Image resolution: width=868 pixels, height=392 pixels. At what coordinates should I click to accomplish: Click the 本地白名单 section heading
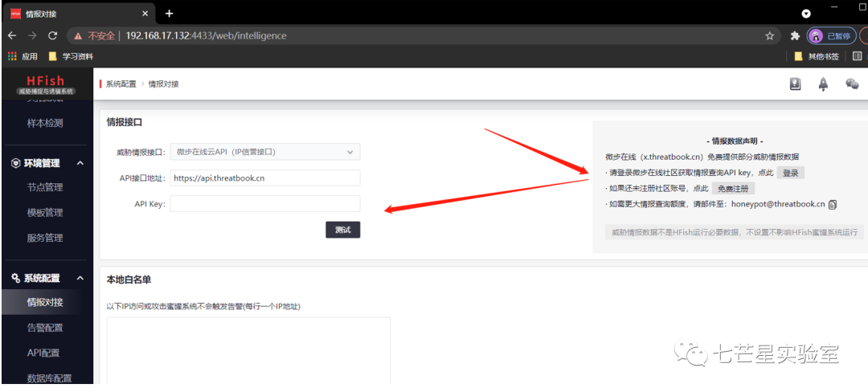coord(129,280)
